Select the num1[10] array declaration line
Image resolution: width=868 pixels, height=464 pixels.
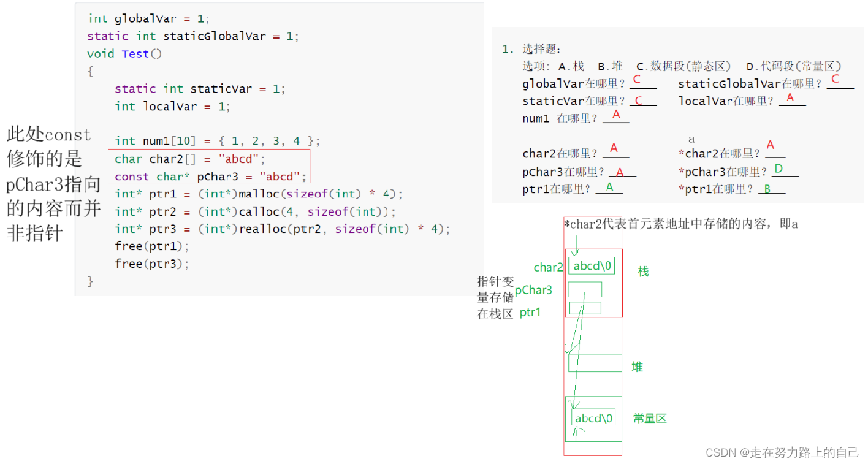click(x=218, y=142)
